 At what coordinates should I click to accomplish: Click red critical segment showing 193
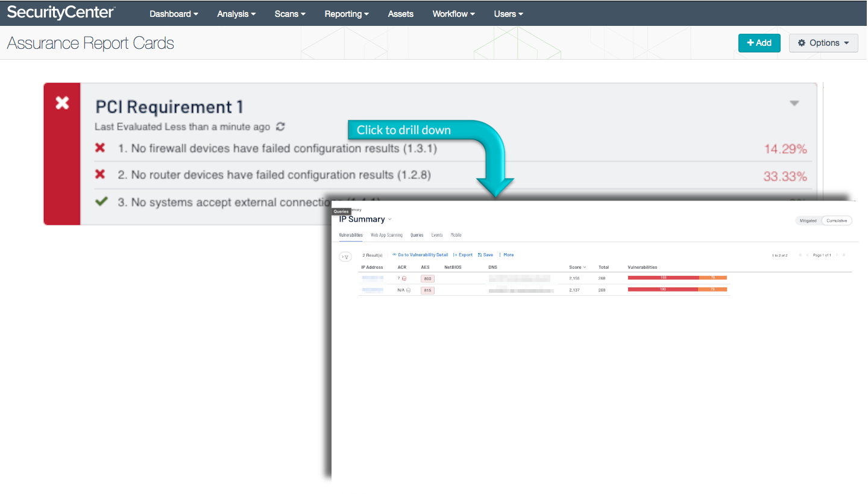663,278
